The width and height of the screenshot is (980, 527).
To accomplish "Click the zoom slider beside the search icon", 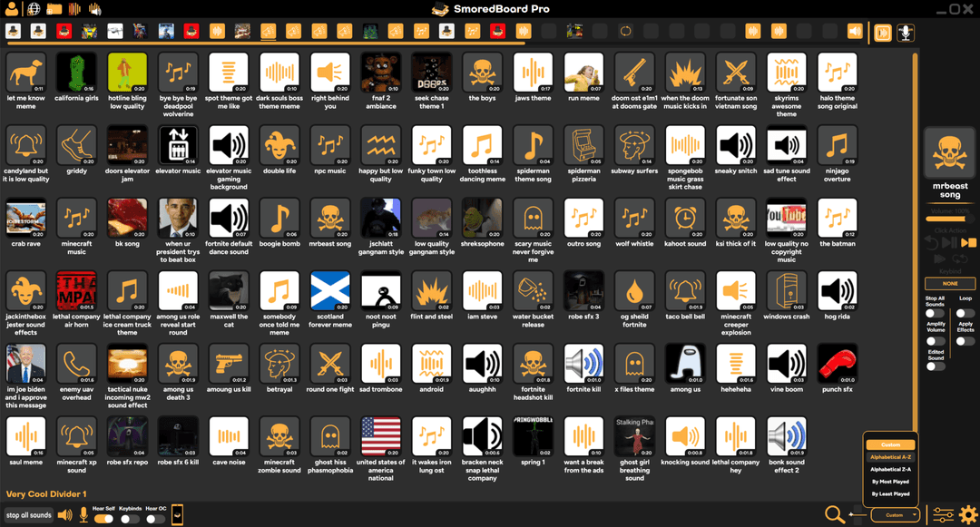I will click(x=857, y=515).
